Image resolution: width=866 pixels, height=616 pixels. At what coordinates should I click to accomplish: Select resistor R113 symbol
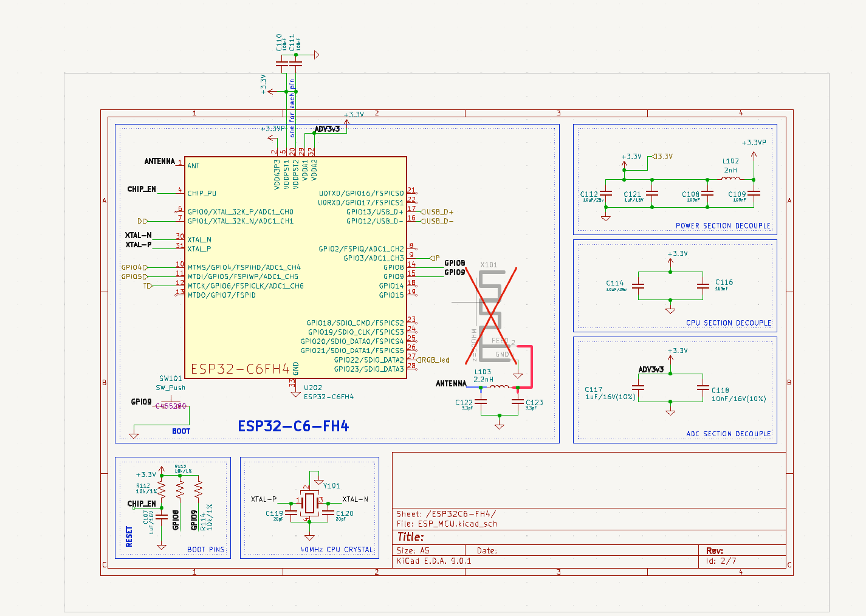[x=180, y=489]
